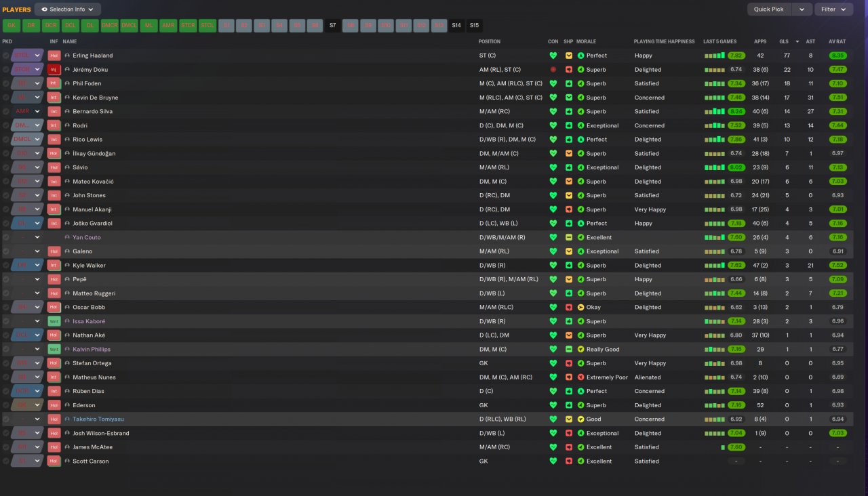Select the S15 substitute slot tab
868x496 pixels.
(x=474, y=26)
